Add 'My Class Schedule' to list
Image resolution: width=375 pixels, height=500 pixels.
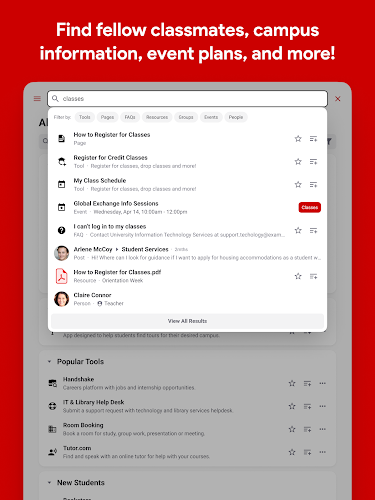(313, 184)
